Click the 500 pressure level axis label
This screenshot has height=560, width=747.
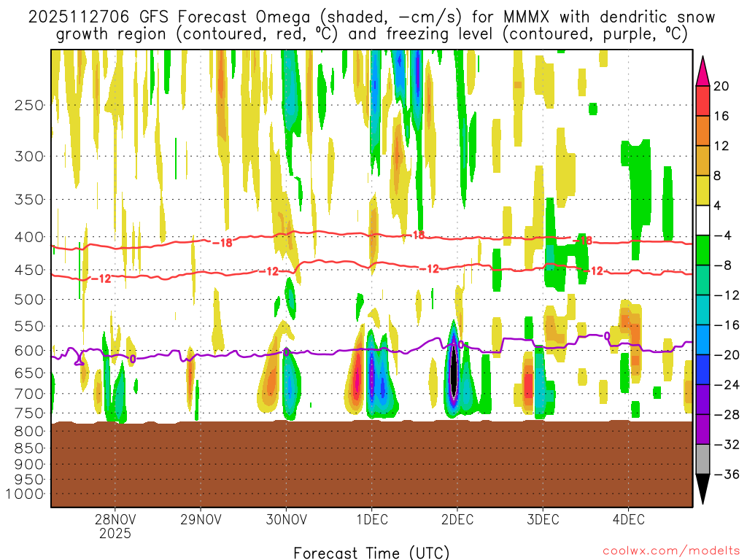(28, 299)
